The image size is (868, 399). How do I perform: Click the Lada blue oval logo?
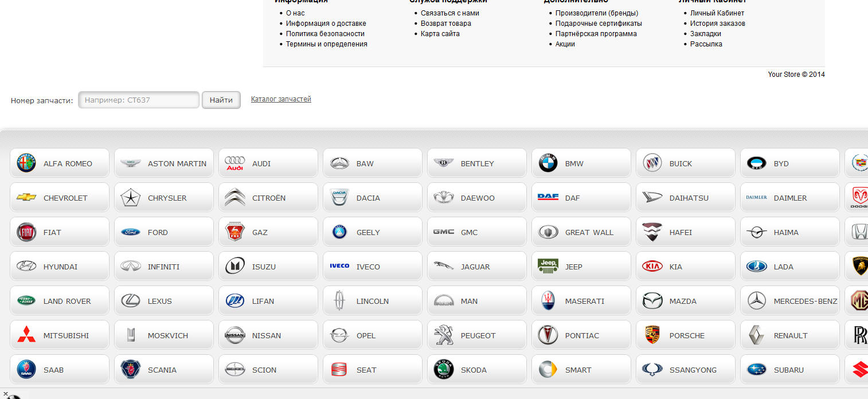tap(757, 267)
